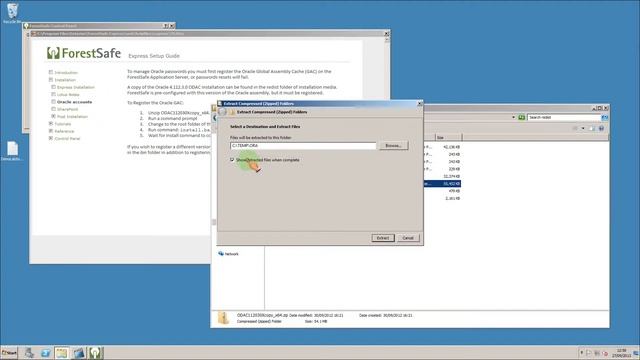Open the Start menu
This screenshot has height=360, width=640.
[x=9, y=353]
